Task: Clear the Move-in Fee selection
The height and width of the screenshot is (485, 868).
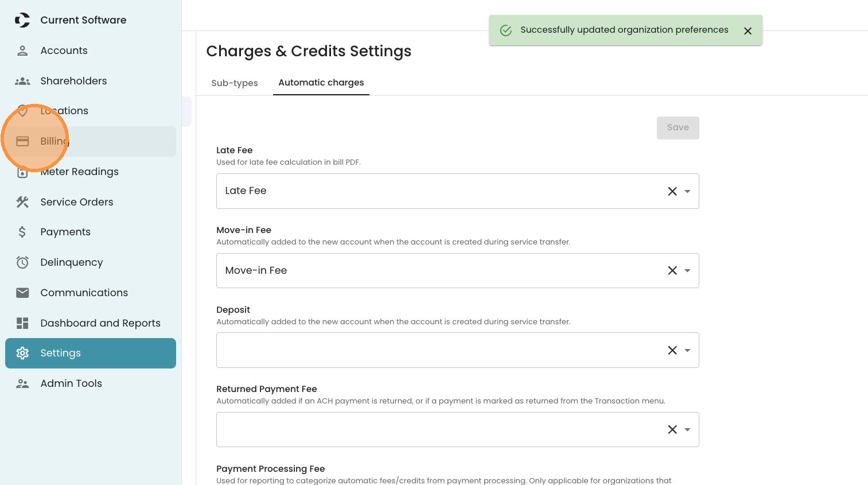Action: pyautogui.click(x=672, y=270)
